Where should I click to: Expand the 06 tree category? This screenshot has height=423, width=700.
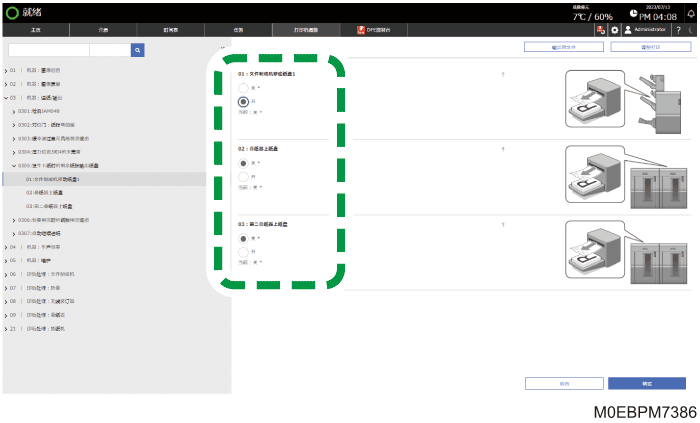(x=6, y=274)
